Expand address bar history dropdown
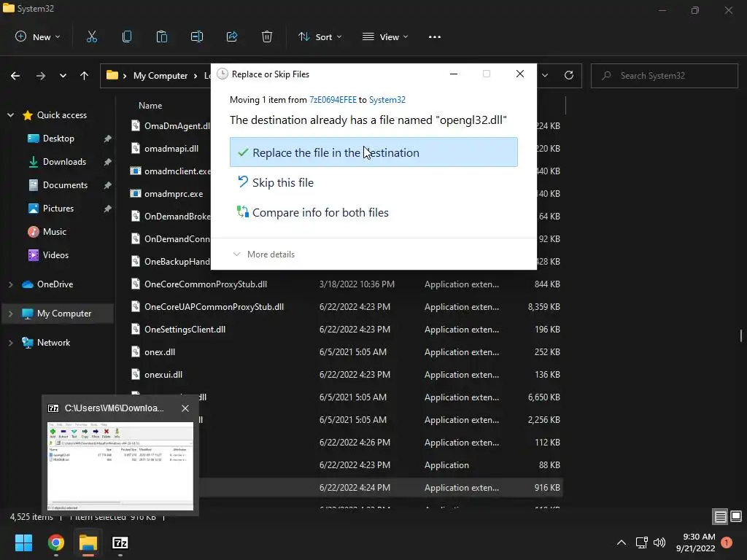This screenshot has width=747, height=560. (x=545, y=75)
